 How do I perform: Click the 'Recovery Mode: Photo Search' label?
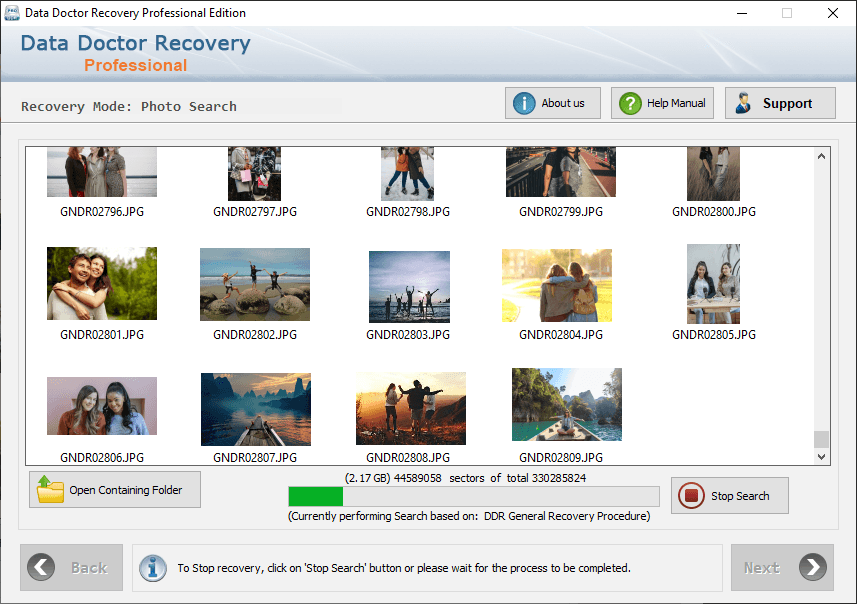129,106
